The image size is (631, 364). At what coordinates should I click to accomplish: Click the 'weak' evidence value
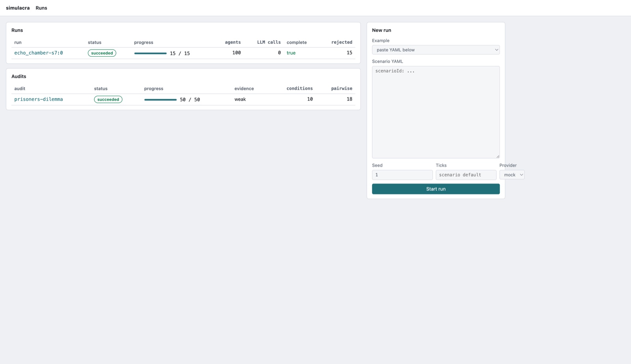coord(240,99)
